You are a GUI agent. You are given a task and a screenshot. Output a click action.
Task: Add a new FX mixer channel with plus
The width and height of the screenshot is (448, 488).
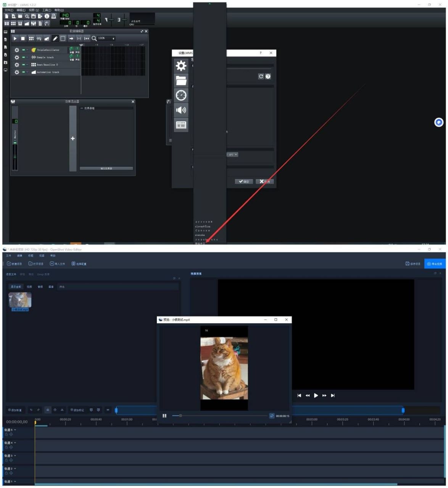[x=73, y=138]
